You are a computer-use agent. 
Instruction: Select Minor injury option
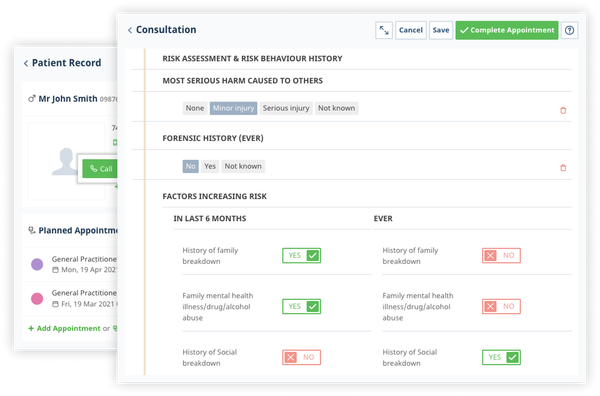click(233, 108)
